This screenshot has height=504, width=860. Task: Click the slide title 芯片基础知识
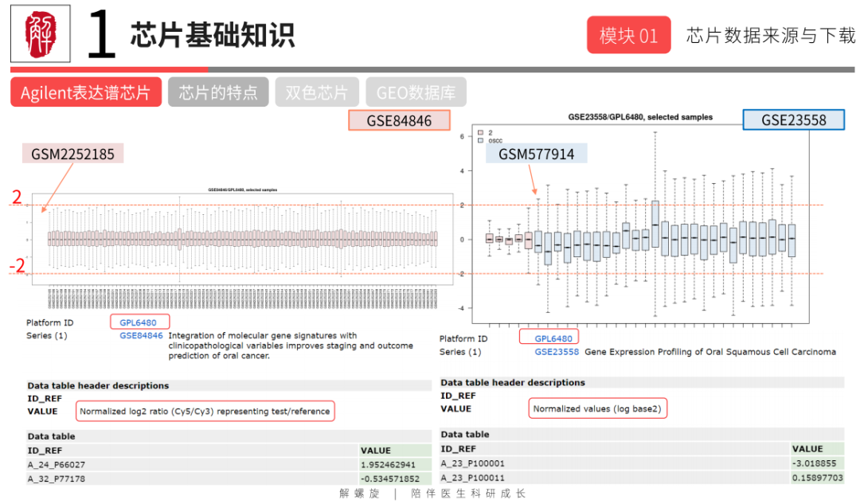[213, 35]
